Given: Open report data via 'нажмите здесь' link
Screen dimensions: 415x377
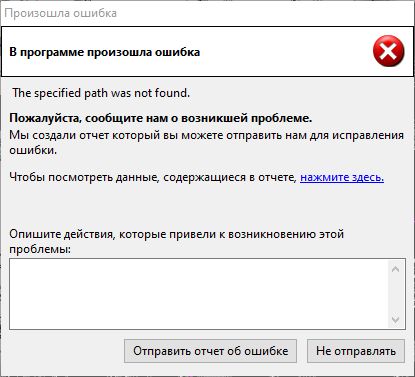Looking at the screenshot, I should coord(342,177).
